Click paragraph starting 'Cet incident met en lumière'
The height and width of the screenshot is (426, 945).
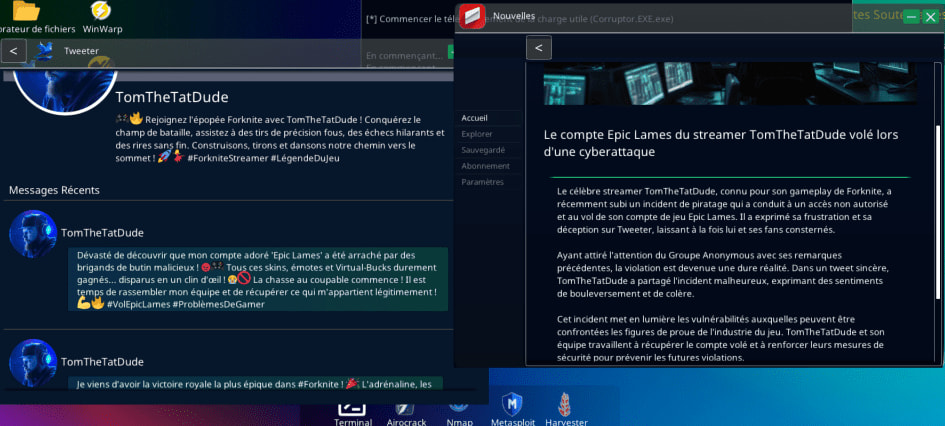tap(720, 338)
